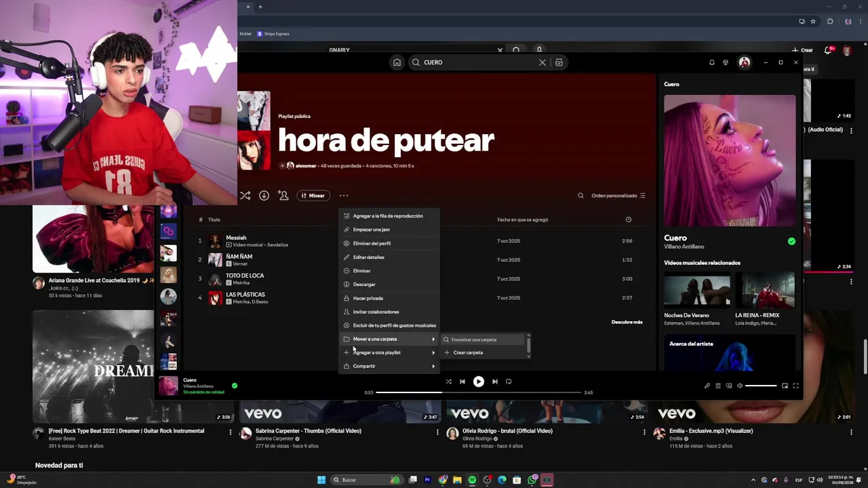Open Spotify notifications bell

pos(711,62)
